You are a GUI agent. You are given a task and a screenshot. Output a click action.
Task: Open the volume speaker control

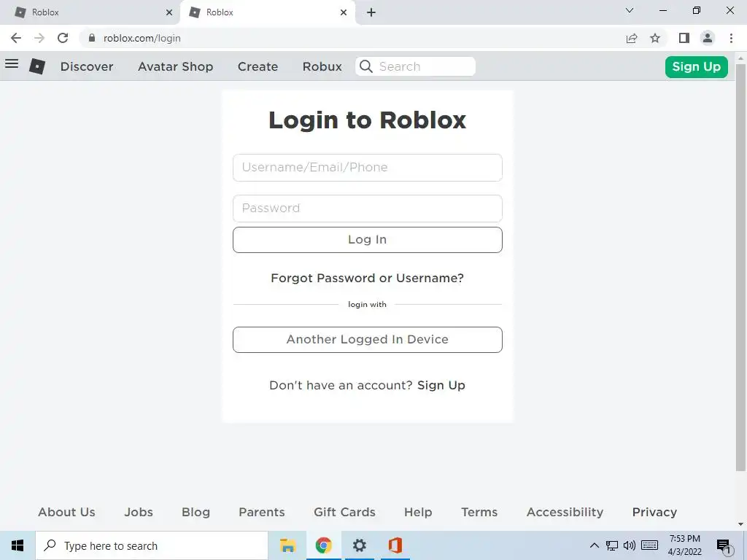630,545
